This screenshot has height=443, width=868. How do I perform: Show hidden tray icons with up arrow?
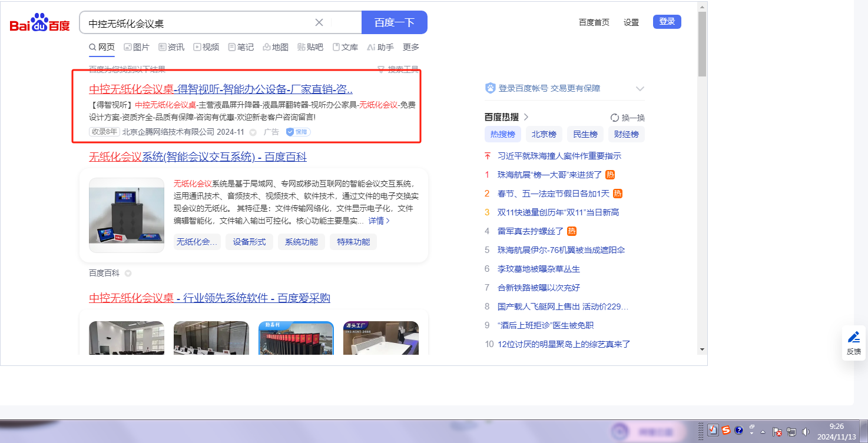point(763,431)
